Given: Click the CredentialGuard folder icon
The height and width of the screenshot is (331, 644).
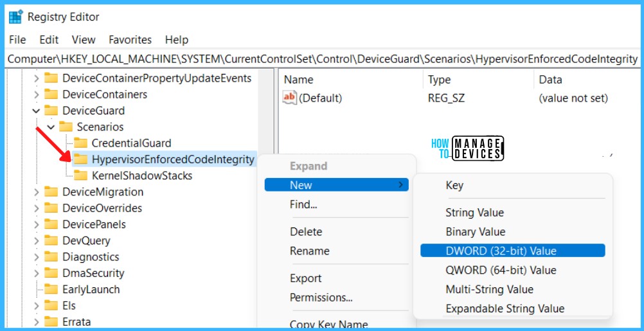Looking at the screenshot, I should coord(80,143).
